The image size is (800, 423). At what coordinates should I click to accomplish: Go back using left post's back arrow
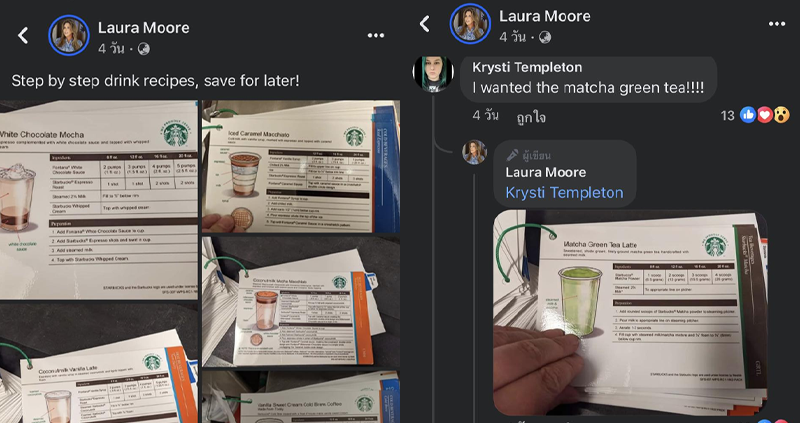(x=23, y=36)
